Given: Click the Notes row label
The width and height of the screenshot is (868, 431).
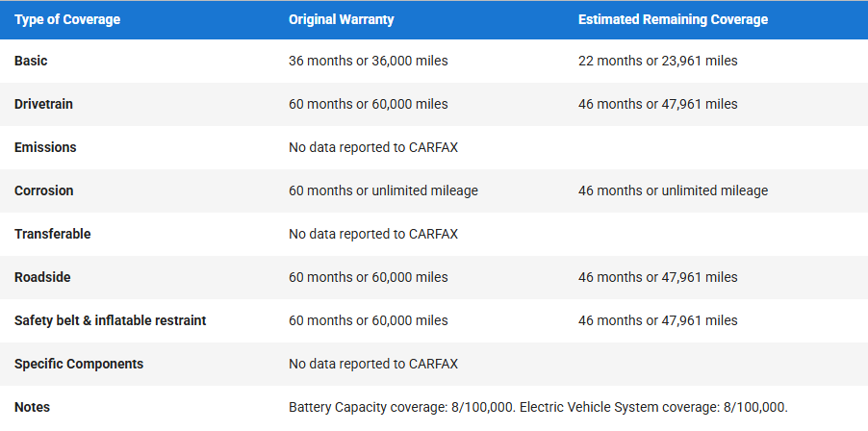Looking at the screenshot, I should coord(32,407).
